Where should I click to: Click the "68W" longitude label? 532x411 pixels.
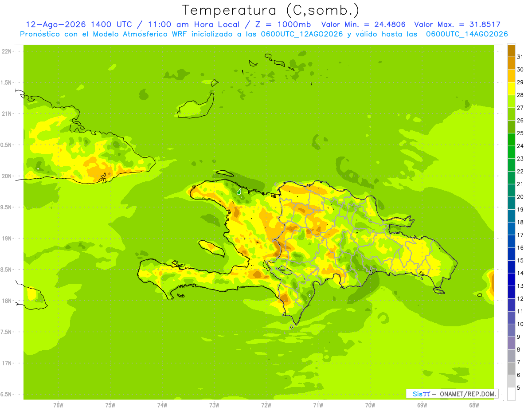point(474,405)
